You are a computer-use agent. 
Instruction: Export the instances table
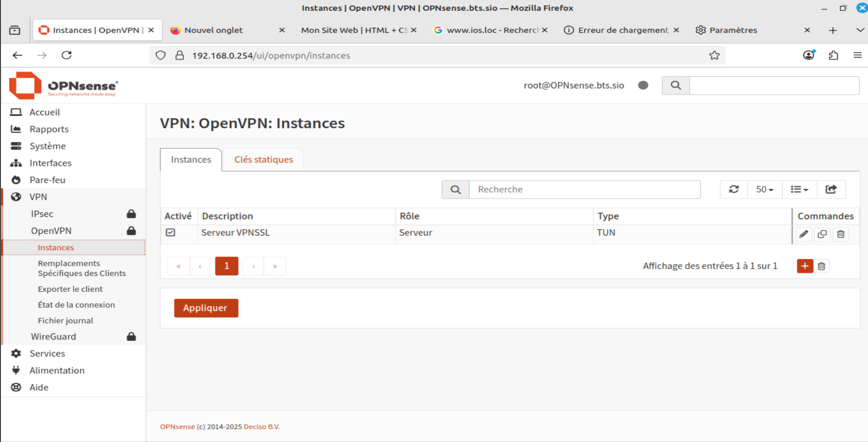pos(831,189)
